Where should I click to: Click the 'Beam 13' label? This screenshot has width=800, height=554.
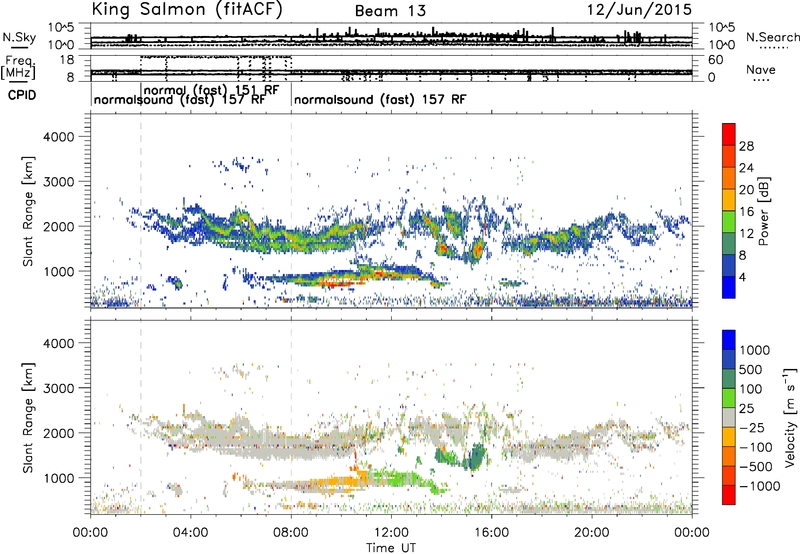pyautogui.click(x=390, y=11)
